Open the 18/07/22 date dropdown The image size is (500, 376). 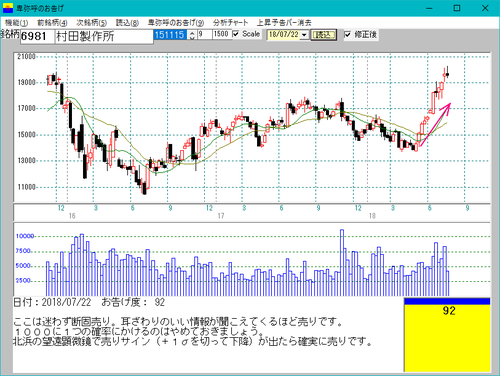(x=305, y=35)
